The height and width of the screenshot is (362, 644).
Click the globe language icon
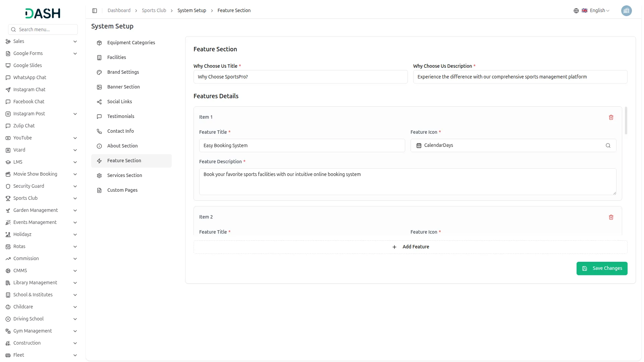click(x=576, y=11)
